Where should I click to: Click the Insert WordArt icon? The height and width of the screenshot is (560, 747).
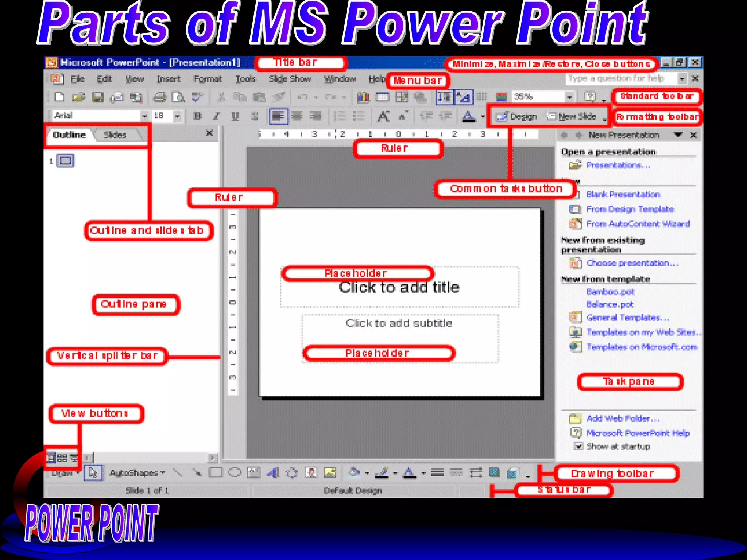(272, 473)
